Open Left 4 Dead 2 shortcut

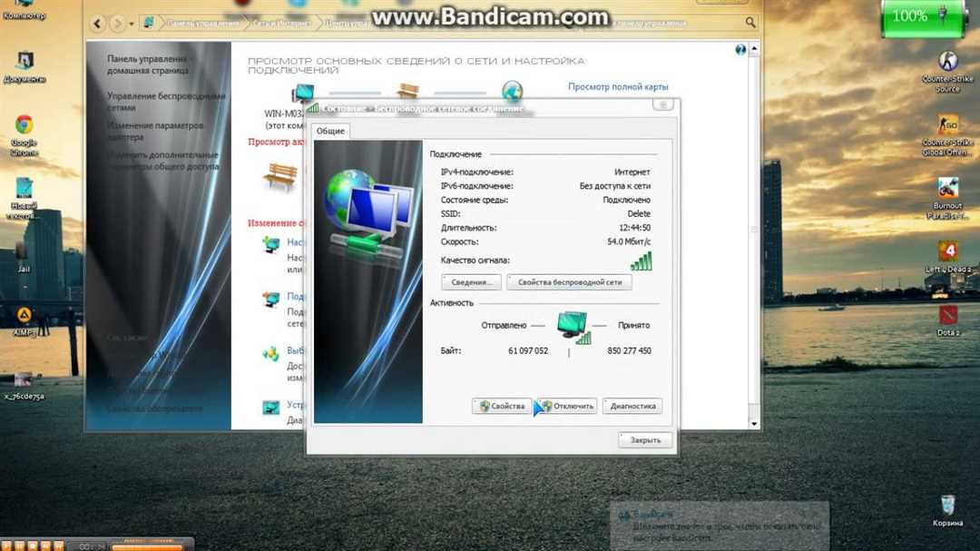point(947,251)
